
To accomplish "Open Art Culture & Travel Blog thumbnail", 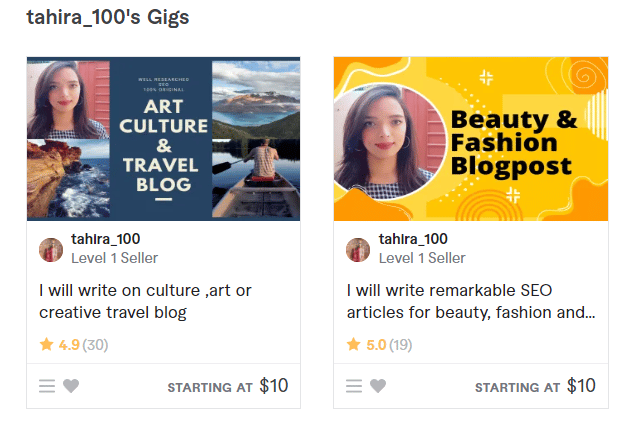I will pos(163,138).
